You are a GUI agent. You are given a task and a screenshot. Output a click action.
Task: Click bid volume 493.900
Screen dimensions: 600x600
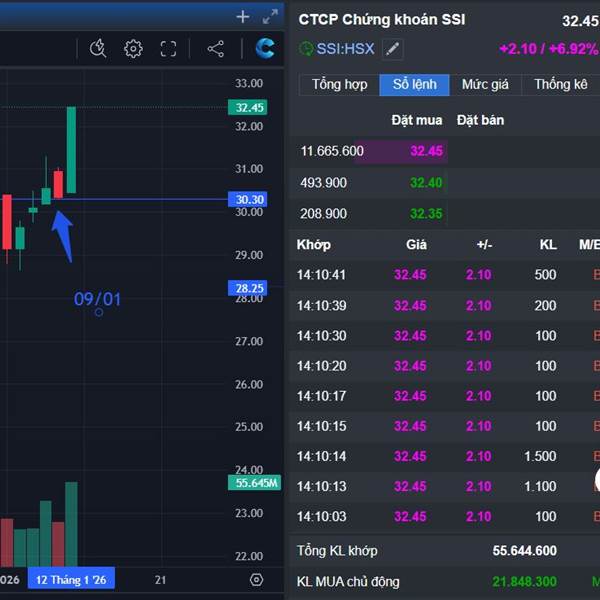pyautogui.click(x=323, y=183)
